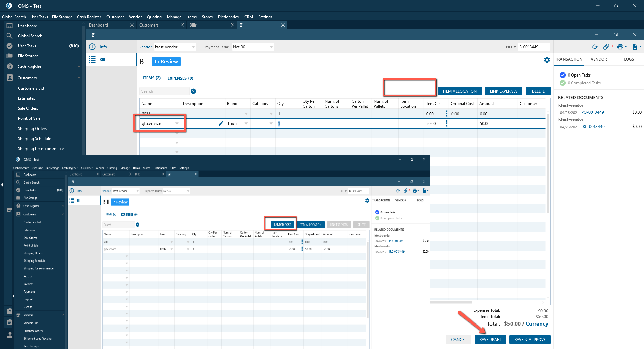Screen dimensions: 644x349
Task: Click the CANCEL button
Action: coord(459,340)
